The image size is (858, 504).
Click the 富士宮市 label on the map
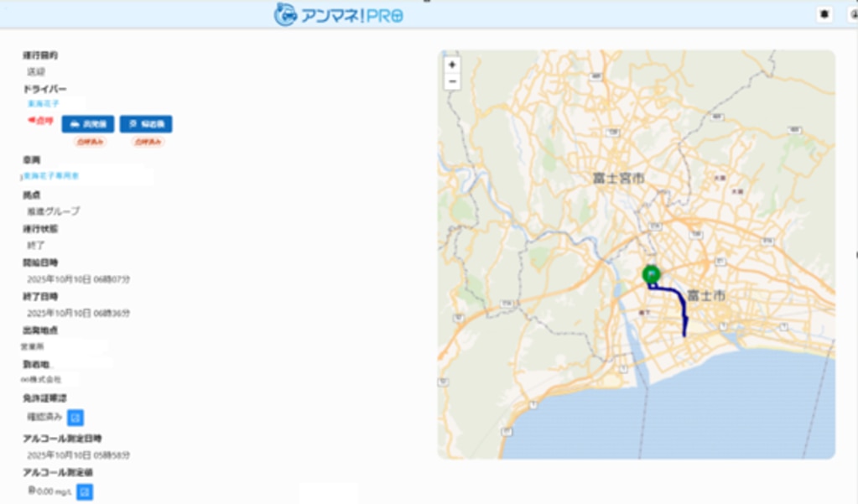[x=616, y=179]
